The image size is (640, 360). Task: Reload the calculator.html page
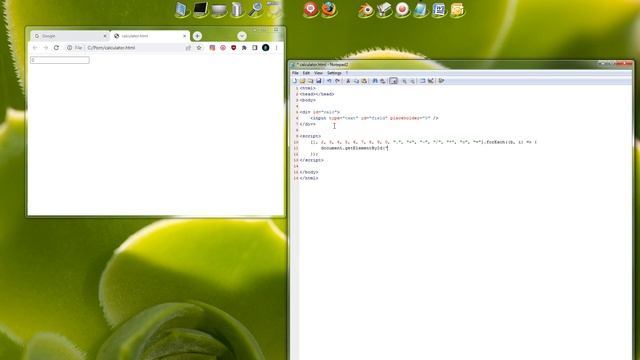56,48
